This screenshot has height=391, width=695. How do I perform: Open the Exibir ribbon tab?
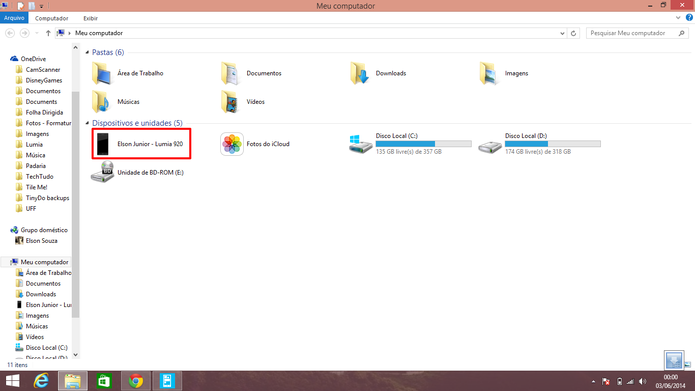point(90,18)
